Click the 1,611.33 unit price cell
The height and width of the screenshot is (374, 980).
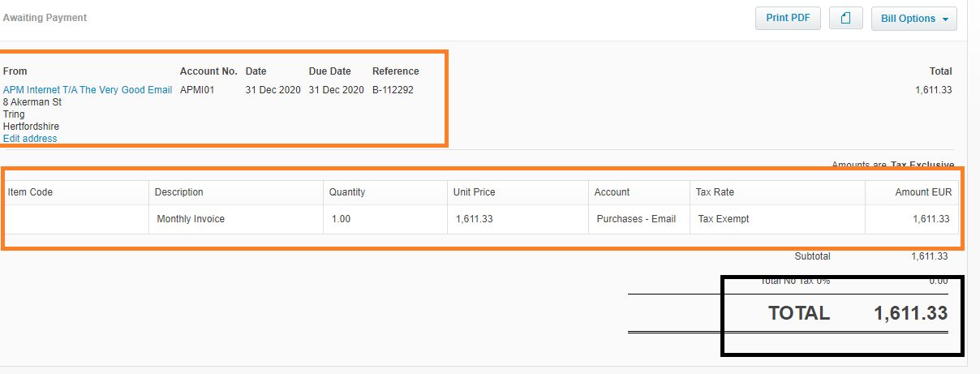[518, 219]
